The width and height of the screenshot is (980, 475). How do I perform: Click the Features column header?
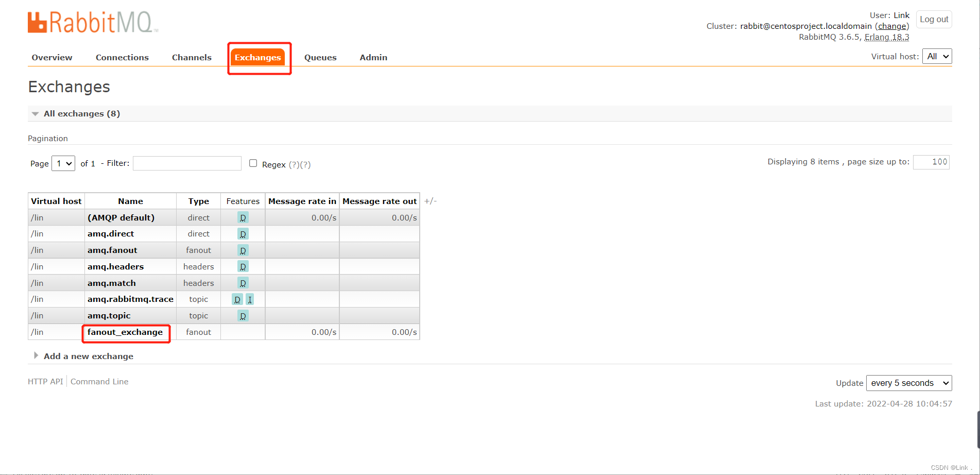[x=243, y=201]
